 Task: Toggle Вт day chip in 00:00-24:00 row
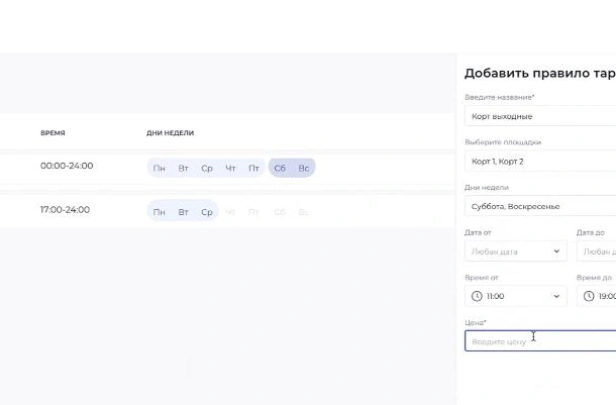point(183,168)
